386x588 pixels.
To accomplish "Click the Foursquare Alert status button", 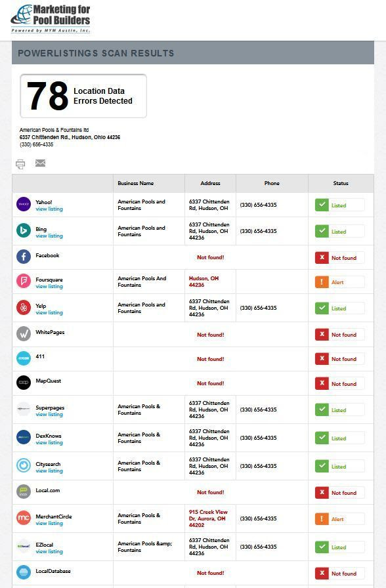I will (x=339, y=282).
